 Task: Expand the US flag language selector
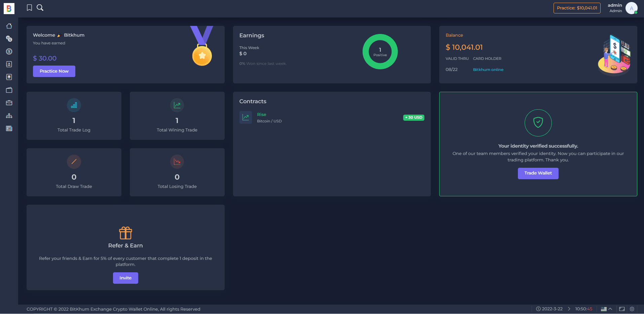[606, 309]
